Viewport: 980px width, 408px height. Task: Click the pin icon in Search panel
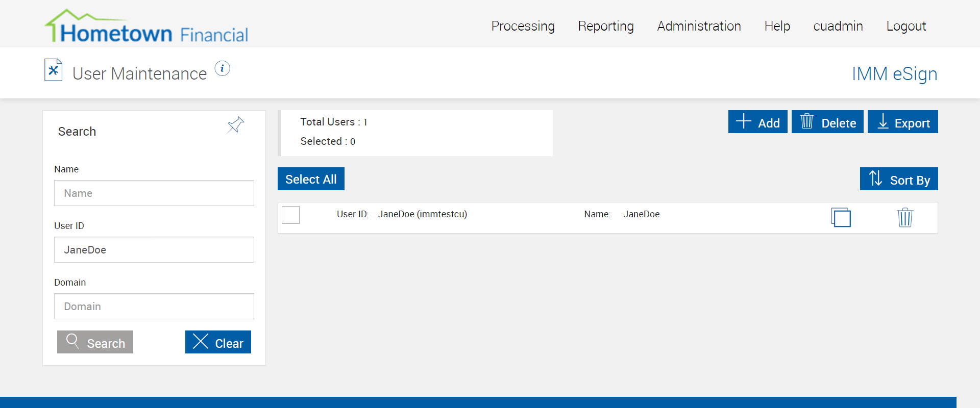(235, 125)
